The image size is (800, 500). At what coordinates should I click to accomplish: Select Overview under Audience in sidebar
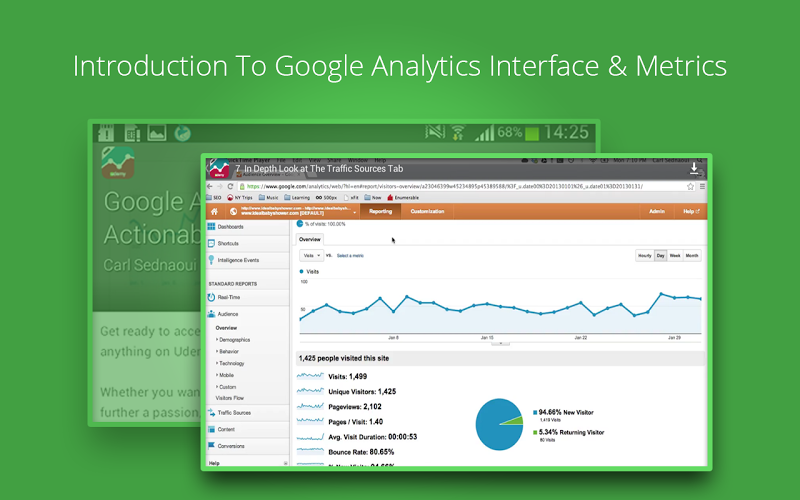[x=226, y=328]
